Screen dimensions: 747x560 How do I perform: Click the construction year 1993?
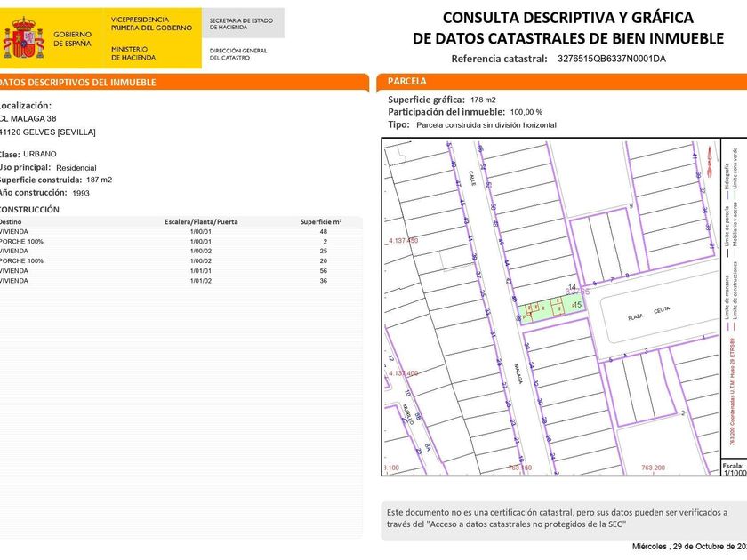click(81, 193)
